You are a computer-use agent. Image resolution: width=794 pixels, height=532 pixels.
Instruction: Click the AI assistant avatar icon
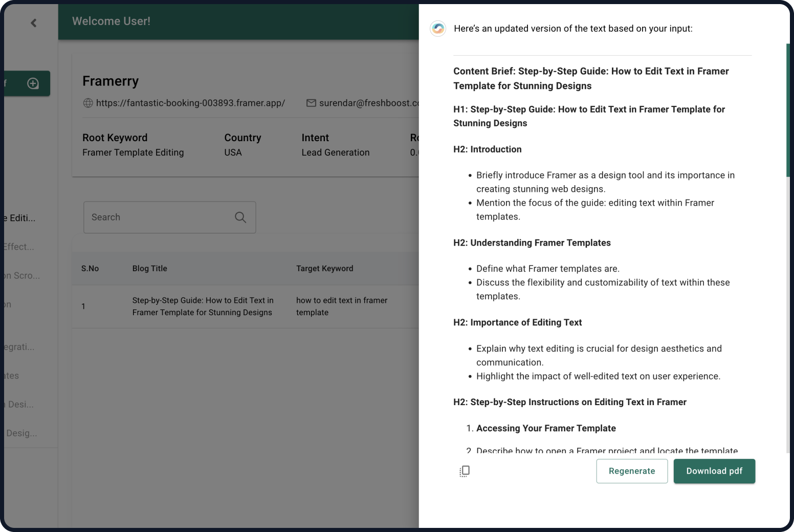pos(438,29)
